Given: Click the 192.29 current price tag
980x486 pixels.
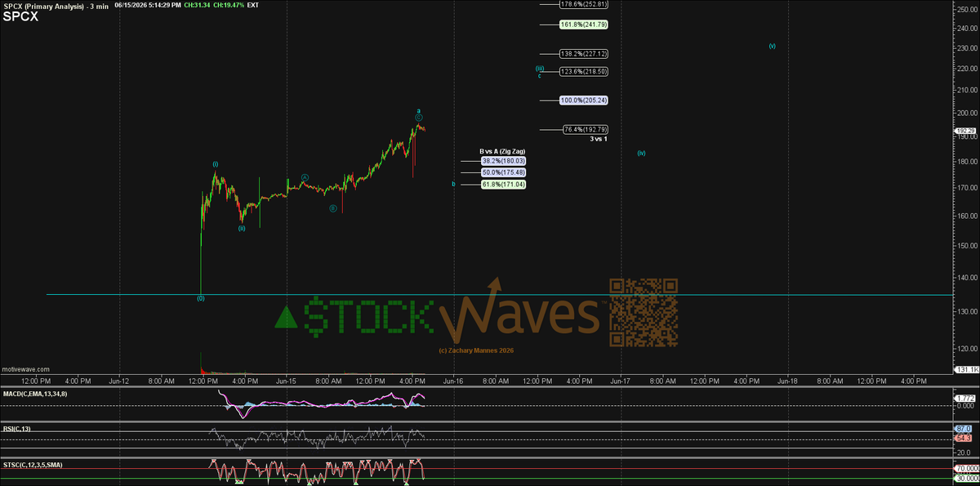Looking at the screenshot, I should pos(964,130).
